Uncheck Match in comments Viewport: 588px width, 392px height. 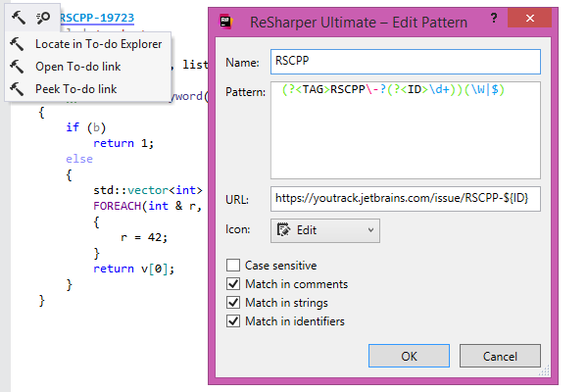pos(233,283)
